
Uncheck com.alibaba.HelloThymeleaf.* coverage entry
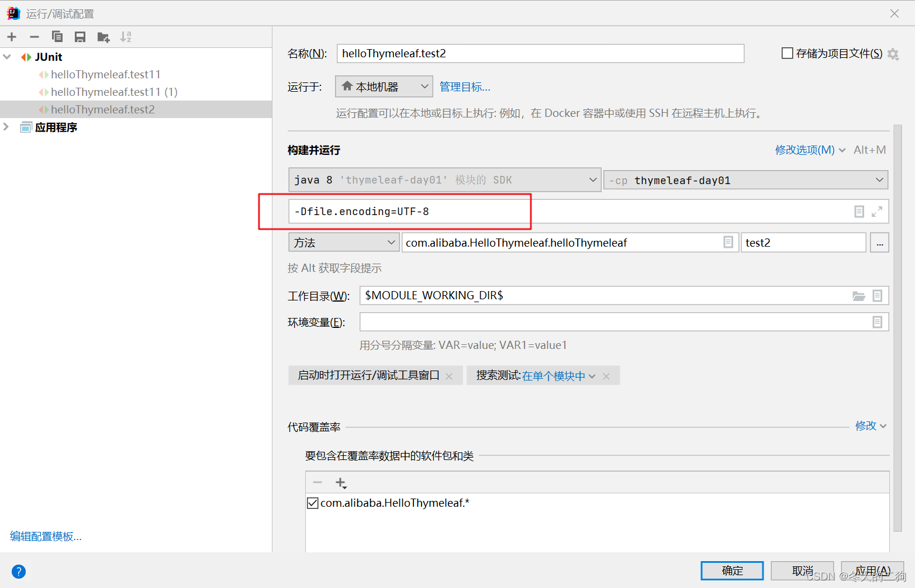[x=312, y=502]
